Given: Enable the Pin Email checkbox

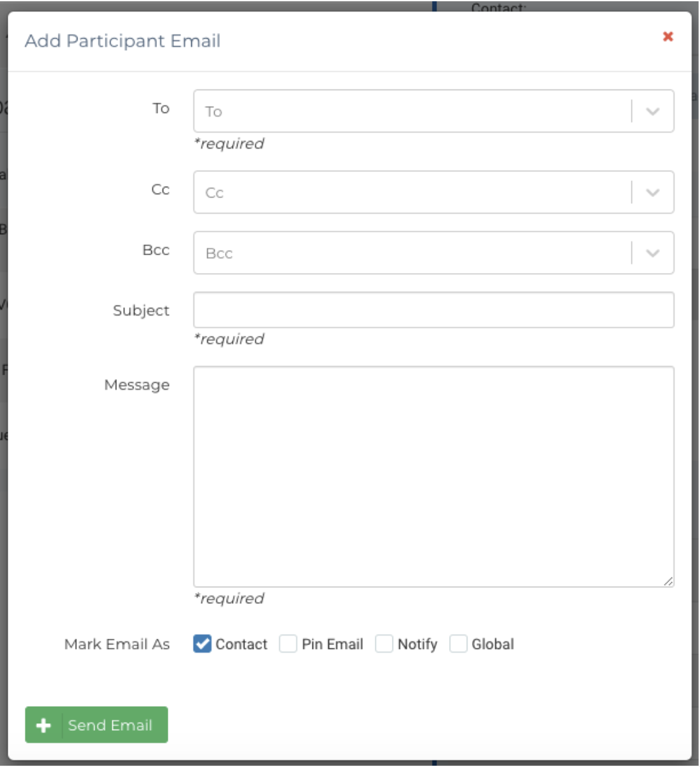Looking at the screenshot, I should tap(288, 644).
